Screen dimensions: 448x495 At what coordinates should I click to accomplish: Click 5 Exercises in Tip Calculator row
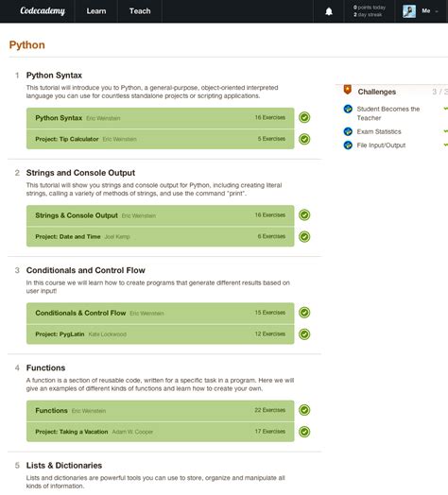[x=271, y=139]
